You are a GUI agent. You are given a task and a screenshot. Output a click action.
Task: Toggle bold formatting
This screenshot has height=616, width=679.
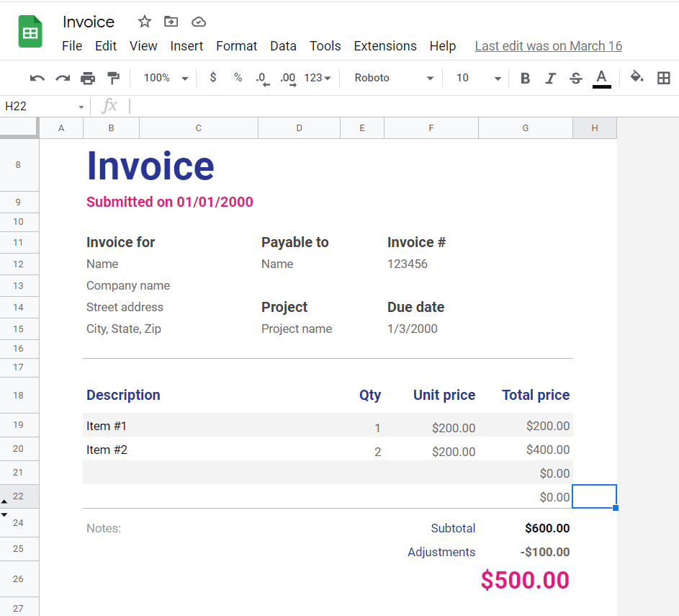tap(525, 78)
